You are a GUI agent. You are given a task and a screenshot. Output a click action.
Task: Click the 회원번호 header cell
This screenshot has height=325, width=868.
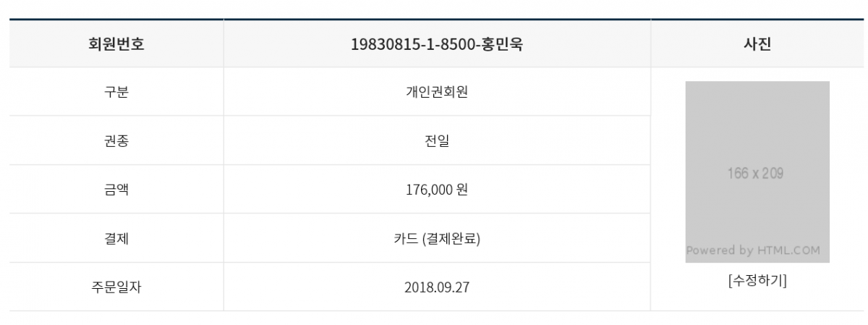(x=116, y=43)
